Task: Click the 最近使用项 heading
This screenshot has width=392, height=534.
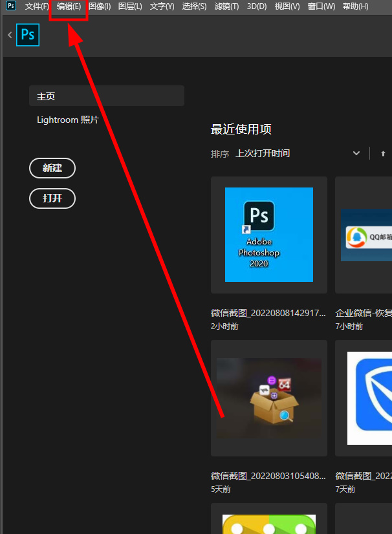Action: coord(241,129)
